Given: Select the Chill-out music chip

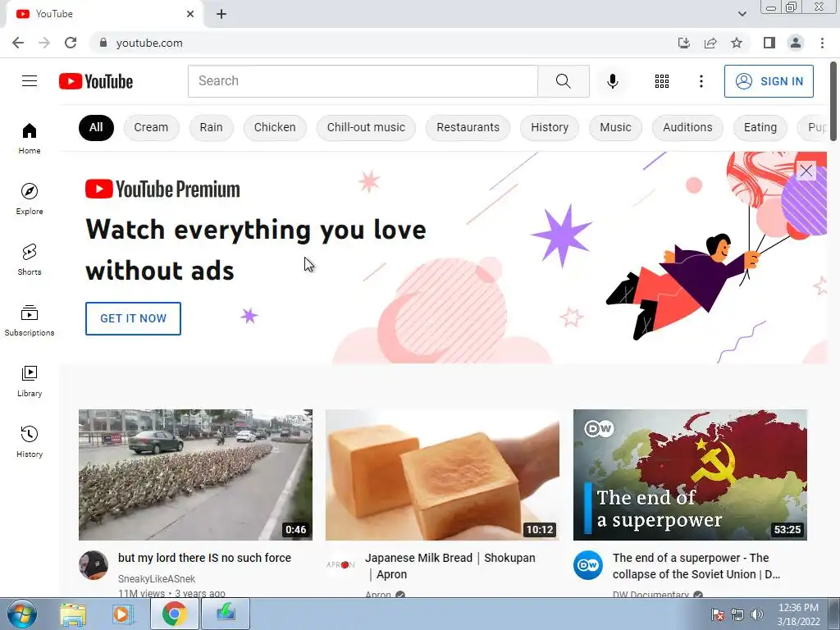Looking at the screenshot, I should pos(366,127).
